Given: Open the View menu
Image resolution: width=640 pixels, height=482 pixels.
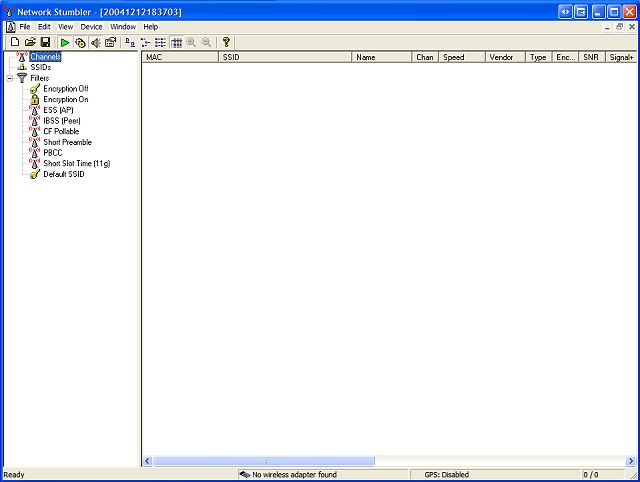Looking at the screenshot, I should pos(65,27).
